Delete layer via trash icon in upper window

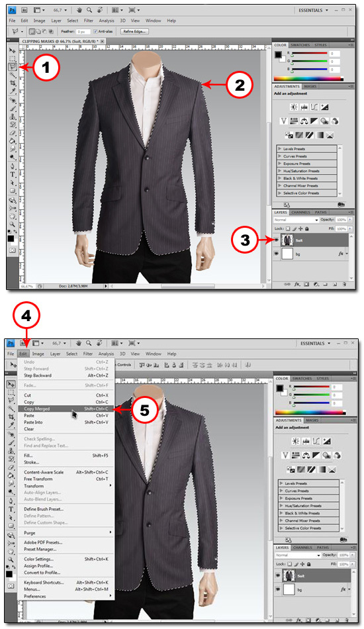point(345,285)
